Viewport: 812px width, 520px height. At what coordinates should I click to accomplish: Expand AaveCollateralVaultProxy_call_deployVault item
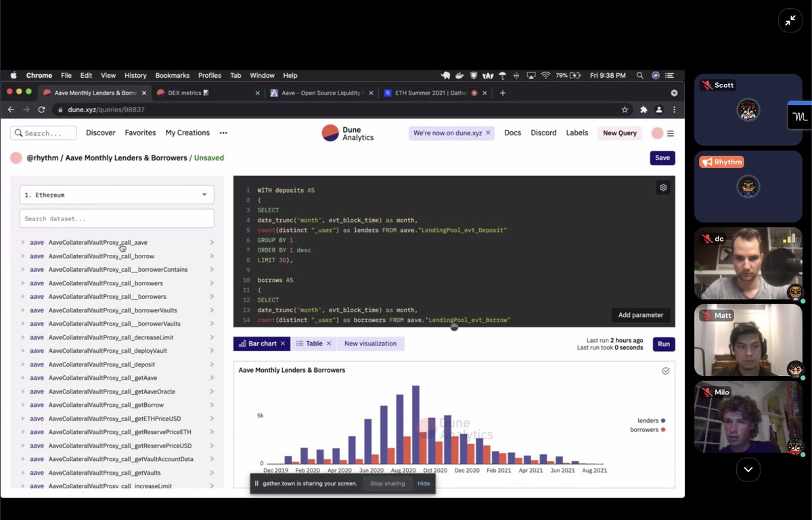(x=23, y=351)
